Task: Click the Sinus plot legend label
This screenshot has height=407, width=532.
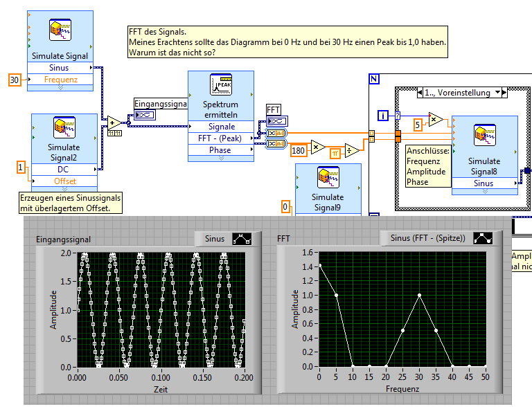Action: [x=215, y=239]
